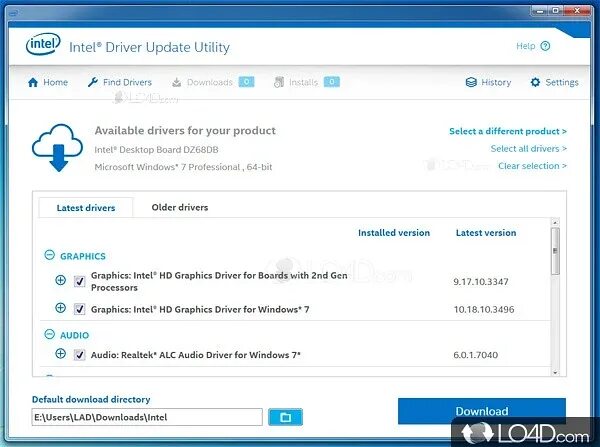Image resolution: width=600 pixels, height=447 pixels.
Task: Click the Installed version column header
Action: [x=394, y=233]
